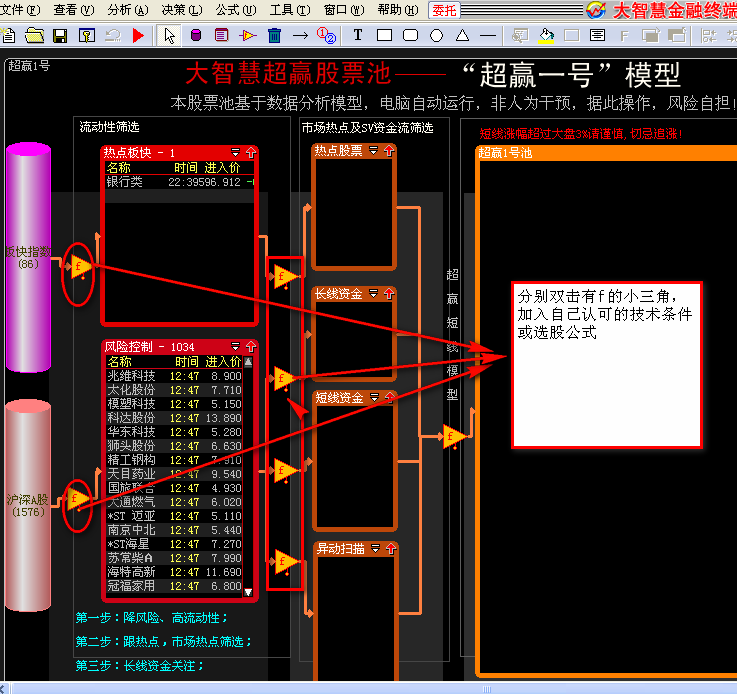This screenshot has height=694, width=737.
Task: Click f triangle feeding the 超赢1号池
Action: (x=453, y=437)
